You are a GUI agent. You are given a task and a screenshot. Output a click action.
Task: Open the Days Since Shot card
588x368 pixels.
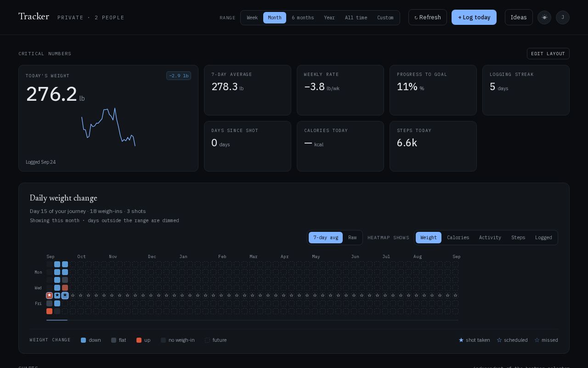[248, 146]
